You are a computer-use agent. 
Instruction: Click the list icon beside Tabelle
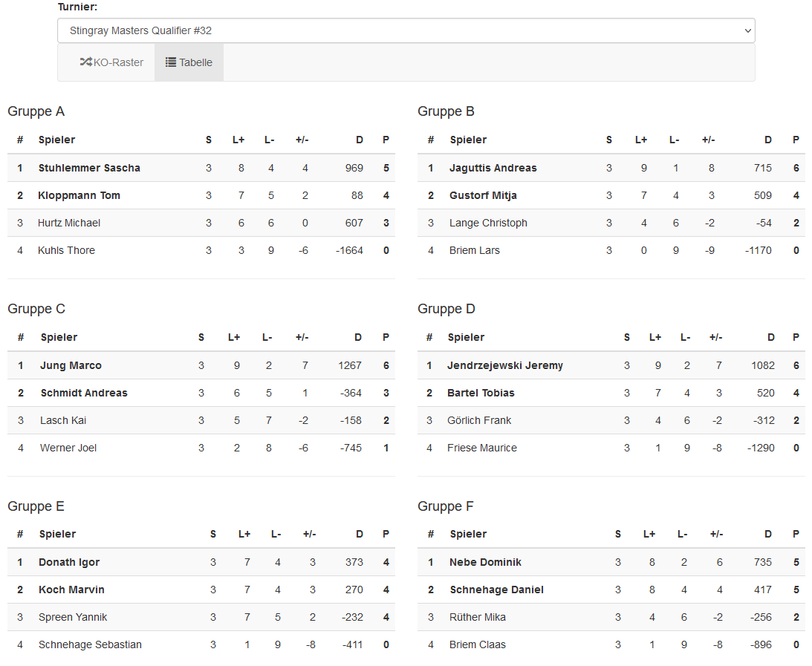171,62
